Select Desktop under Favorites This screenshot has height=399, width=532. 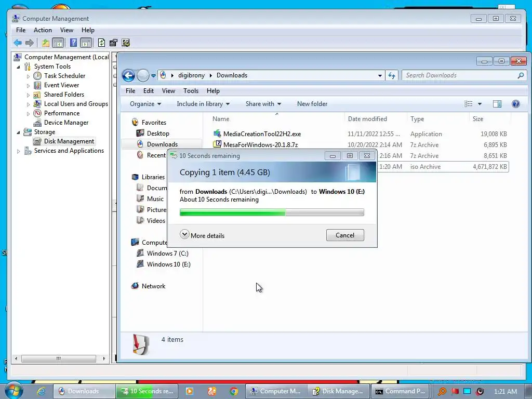153,134
